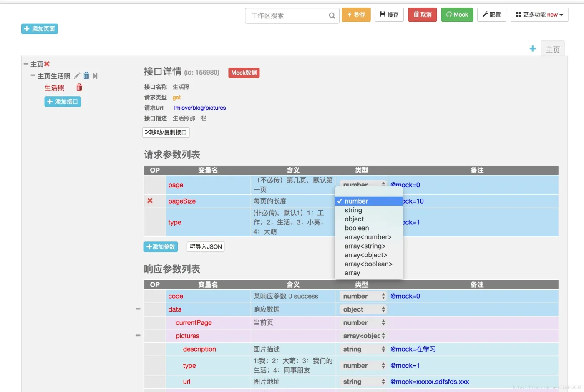Click the description variable name cell

(x=208, y=349)
